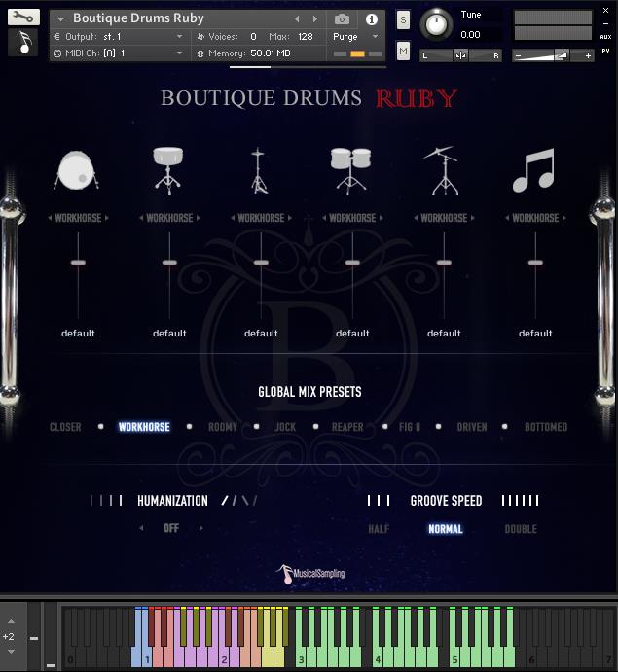Toggle the PV button
This screenshot has height=672, width=618.
pyautogui.click(x=605, y=51)
